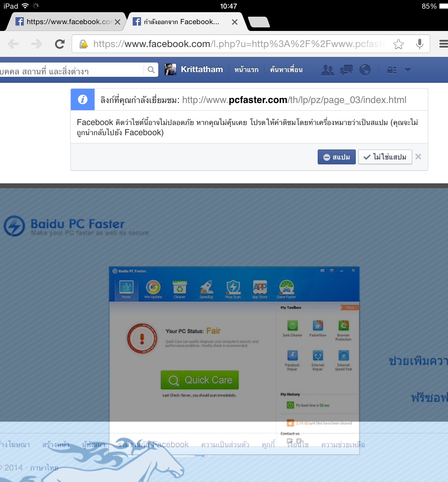Click the ไม่ใช่สแปม not spam button

pyautogui.click(x=385, y=157)
